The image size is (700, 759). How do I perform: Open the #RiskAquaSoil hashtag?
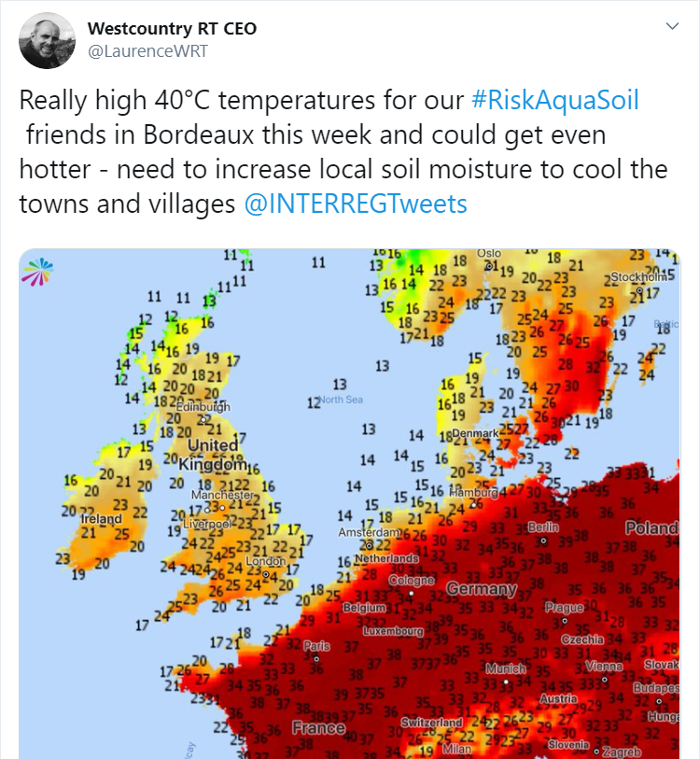coord(555,100)
